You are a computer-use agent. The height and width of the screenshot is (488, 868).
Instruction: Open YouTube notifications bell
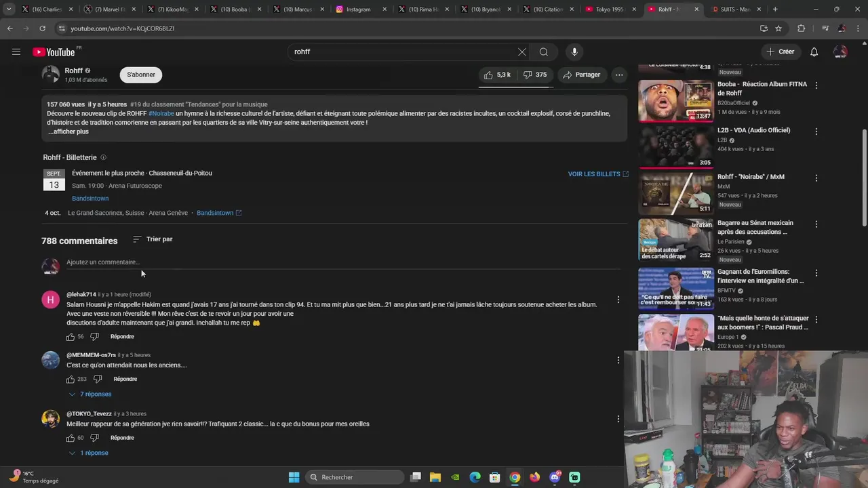pyautogui.click(x=814, y=52)
